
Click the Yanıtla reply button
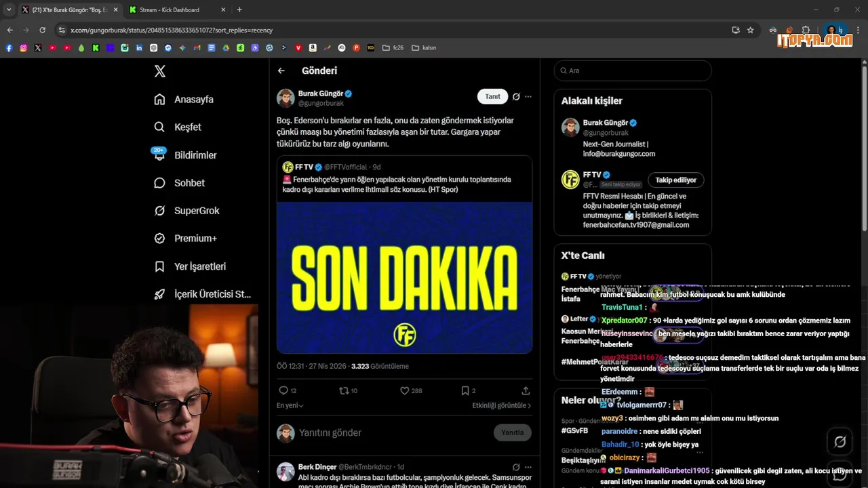[x=513, y=432]
